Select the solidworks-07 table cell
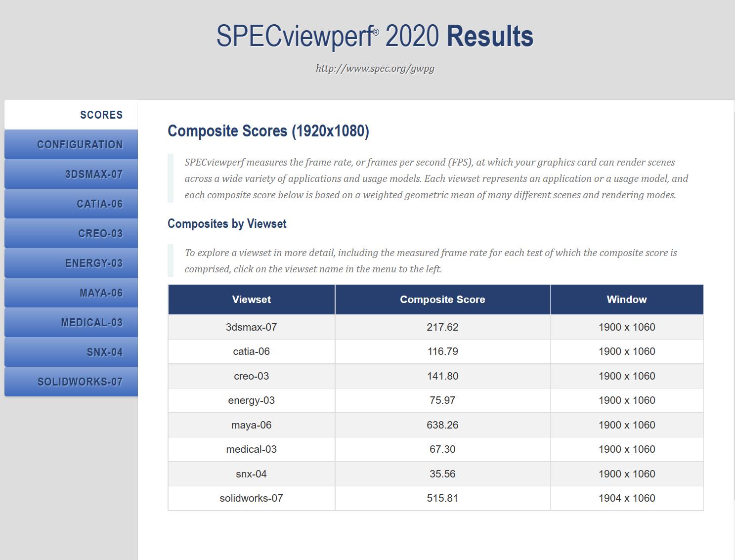Image resolution: width=735 pixels, height=560 pixels. (x=252, y=498)
